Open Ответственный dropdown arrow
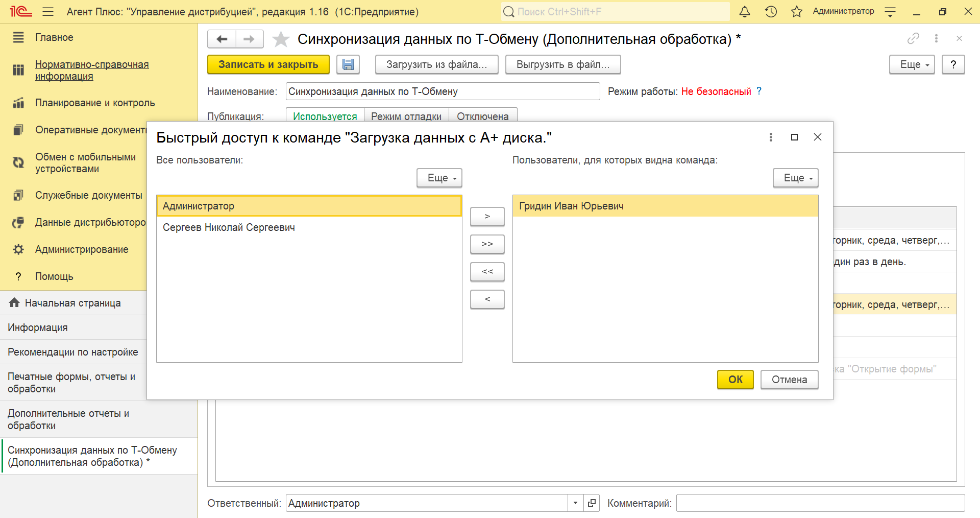The image size is (980, 518). [575, 503]
